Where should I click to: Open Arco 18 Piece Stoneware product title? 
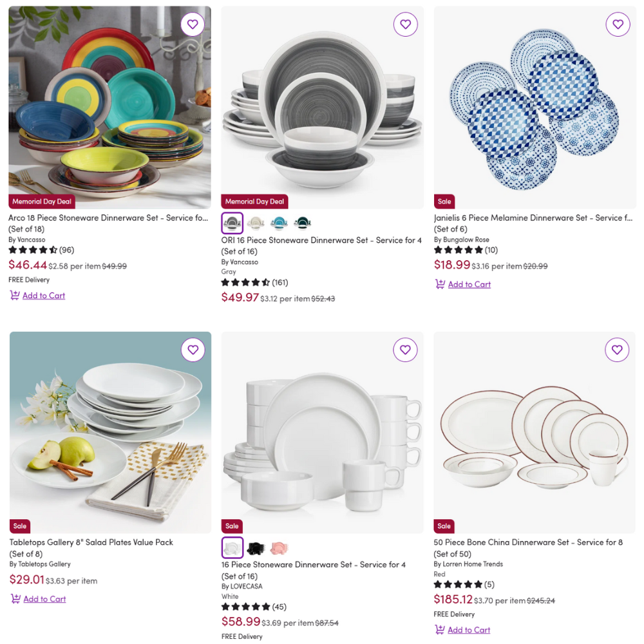pos(108,218)
